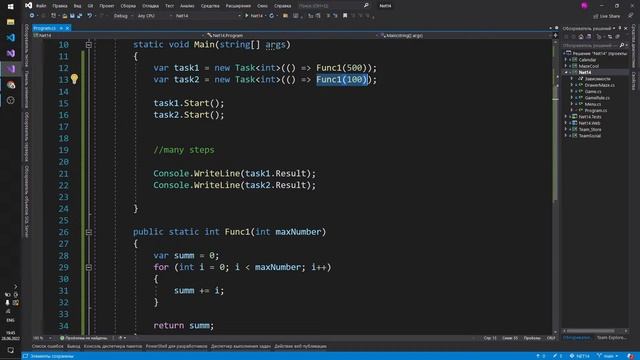Collapse the for loop outlining at line 29
The image size is (640, 360).
pyautogui.click(x=89, y=267)
